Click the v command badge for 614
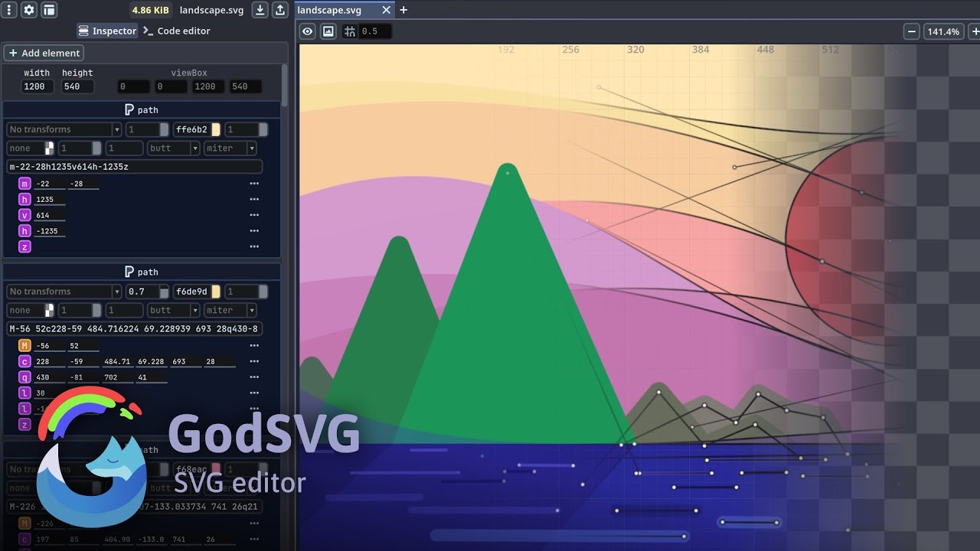 click(24, 216)
